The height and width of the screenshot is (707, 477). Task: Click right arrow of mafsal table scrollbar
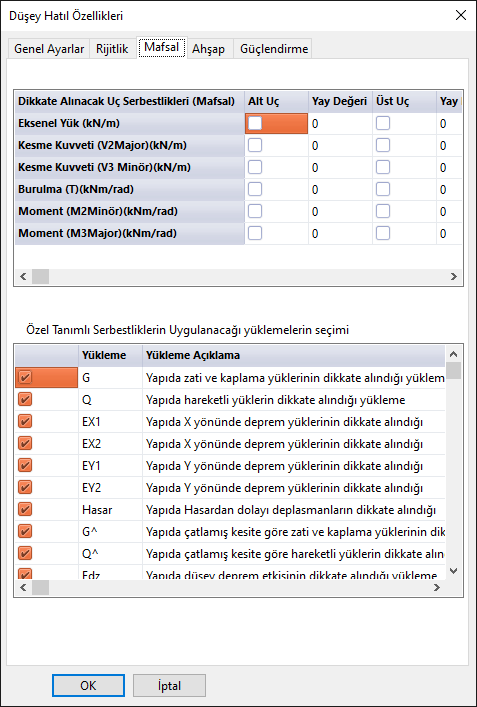tap(454, 276)
